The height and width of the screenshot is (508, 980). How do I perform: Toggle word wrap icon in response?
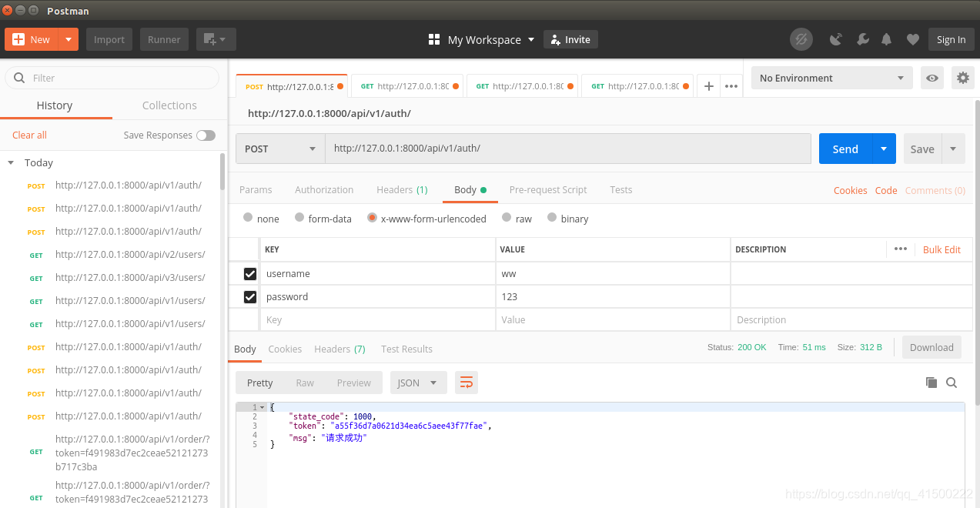[466, 383]
